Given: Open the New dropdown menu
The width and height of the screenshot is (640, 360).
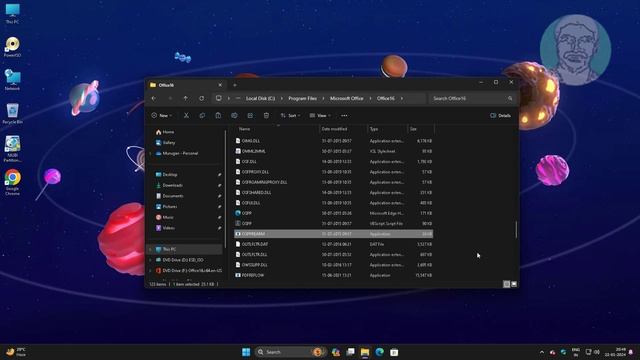Looking at the screenshot, I should click(162, 116).
